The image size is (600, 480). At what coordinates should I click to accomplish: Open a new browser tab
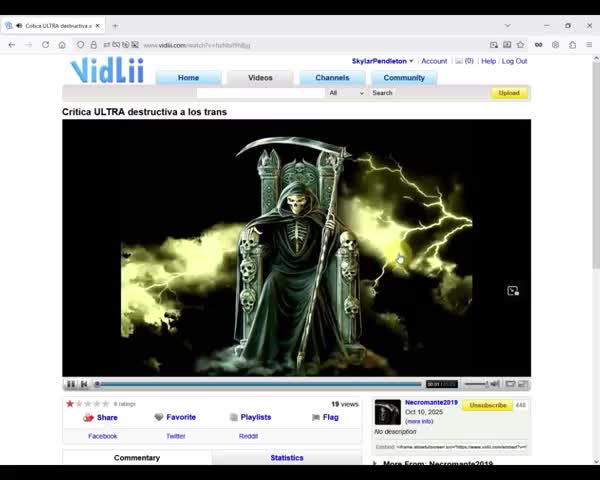pyautogui.click(x=115, y=26)
